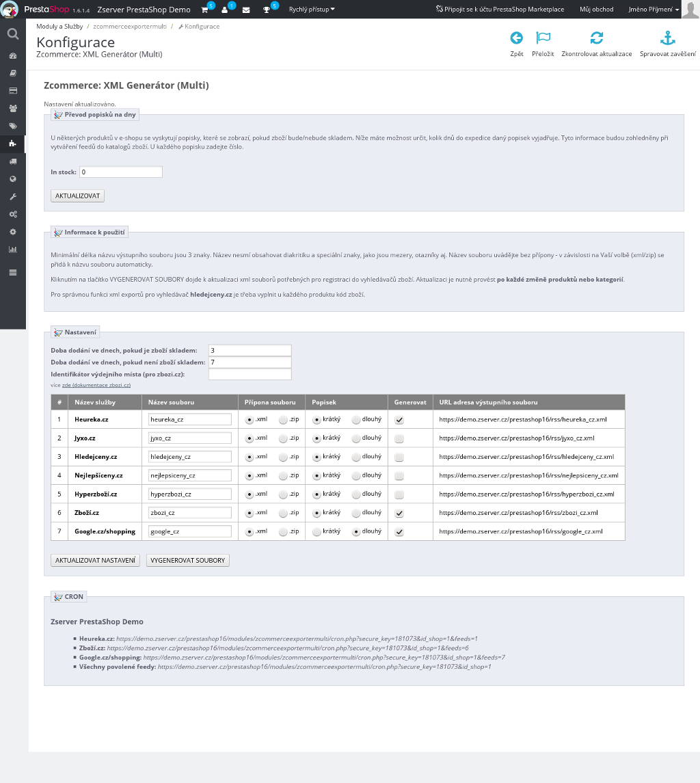Click the AKTUALIZOVAT button

pyautogui.click(x=77, y=196)
